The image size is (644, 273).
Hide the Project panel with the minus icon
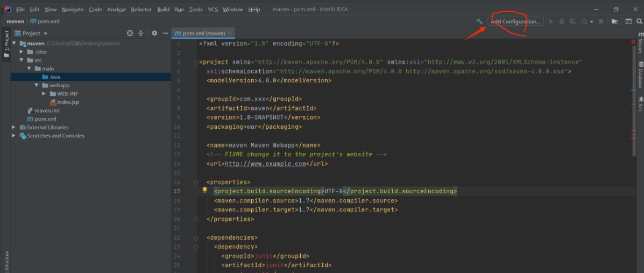tap(166, 33)
